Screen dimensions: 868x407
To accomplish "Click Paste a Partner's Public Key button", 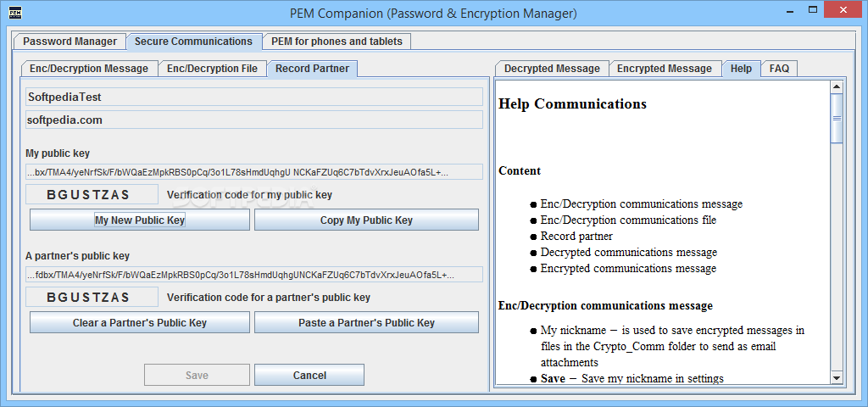I will click(x=366, y=323).
